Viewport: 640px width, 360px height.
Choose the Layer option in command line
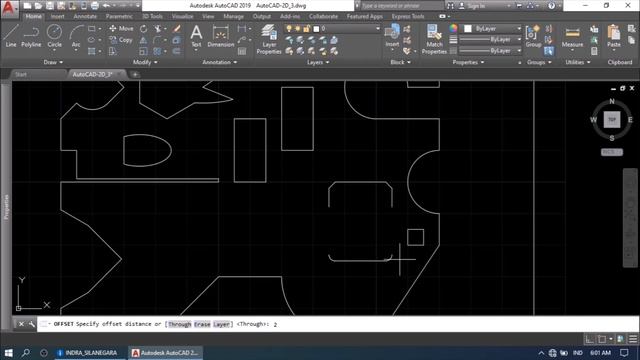pos(221,324)
